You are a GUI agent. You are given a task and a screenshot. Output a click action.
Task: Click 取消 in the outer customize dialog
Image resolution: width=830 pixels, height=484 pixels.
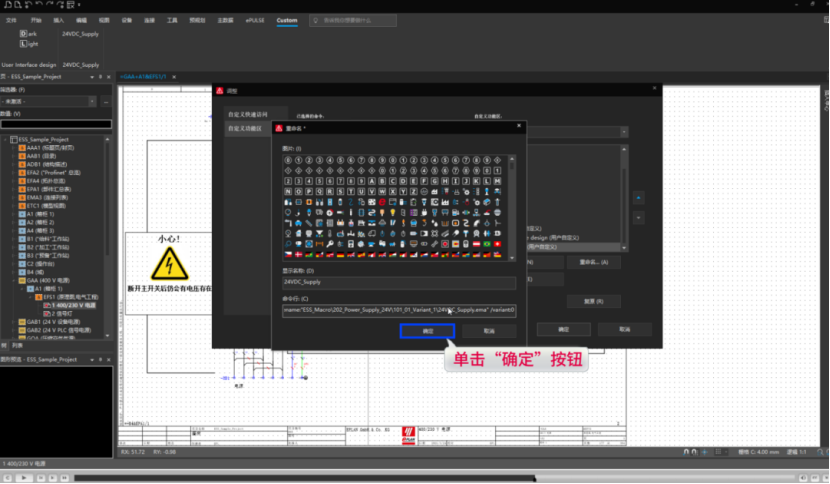(x=625, y=329)
